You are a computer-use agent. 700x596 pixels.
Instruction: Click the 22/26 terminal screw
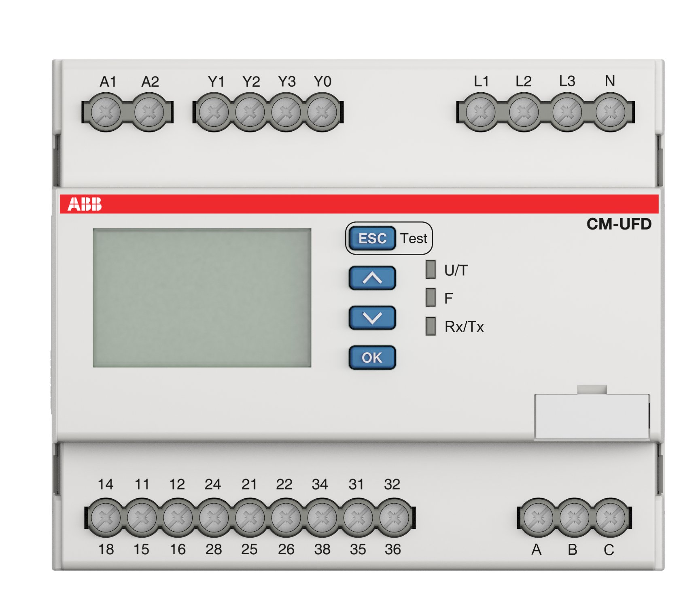(x=286, y=517)
